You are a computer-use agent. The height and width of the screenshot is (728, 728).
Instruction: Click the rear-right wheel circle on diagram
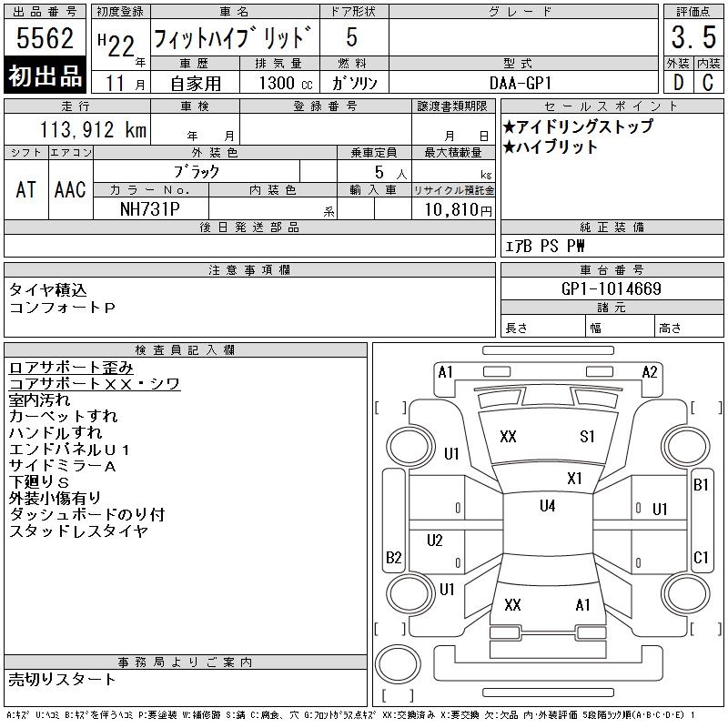[x=685, y=593]
